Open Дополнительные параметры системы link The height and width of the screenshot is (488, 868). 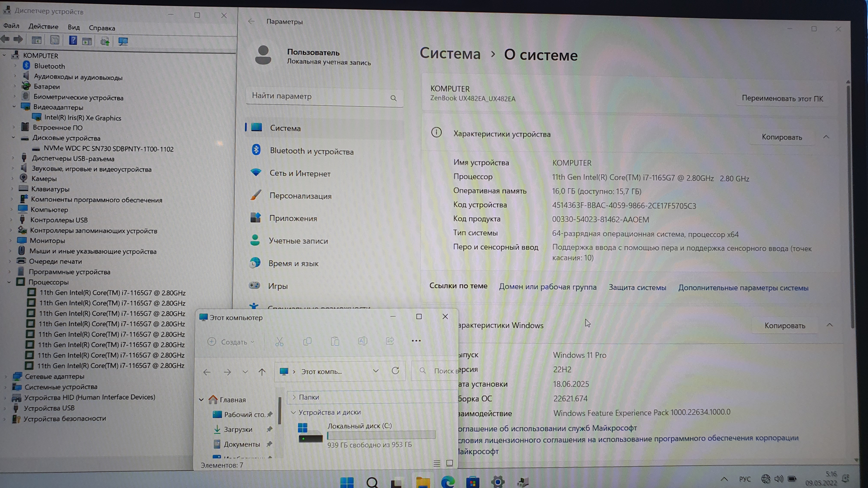pos(743,288)
